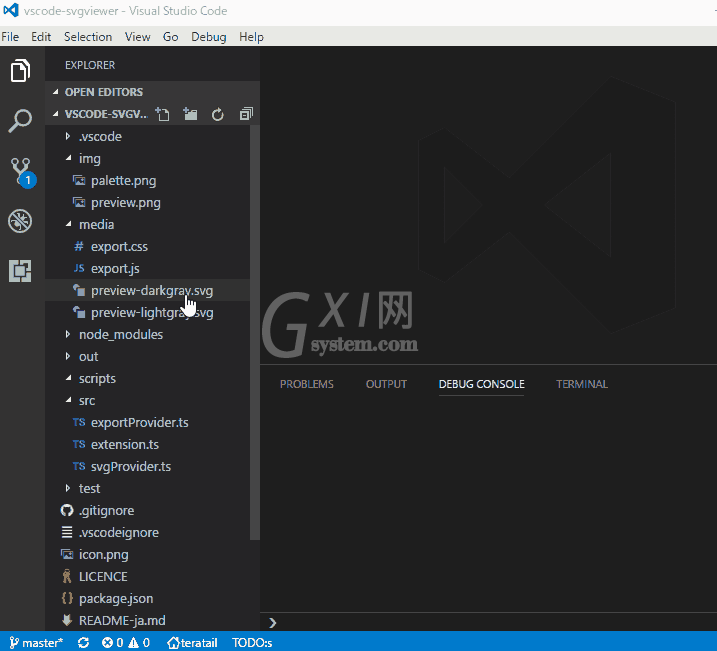Click the New Folder icon in the explorer header
The height and width of the screenshot is (651, 717).
190,114
